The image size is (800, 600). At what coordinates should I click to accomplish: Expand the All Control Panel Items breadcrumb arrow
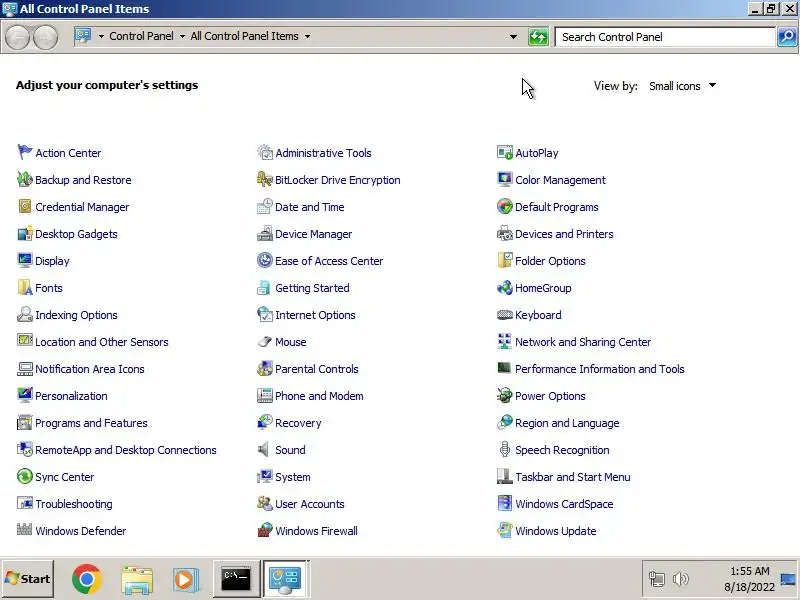pyautogui.click(x=307, y=36)
